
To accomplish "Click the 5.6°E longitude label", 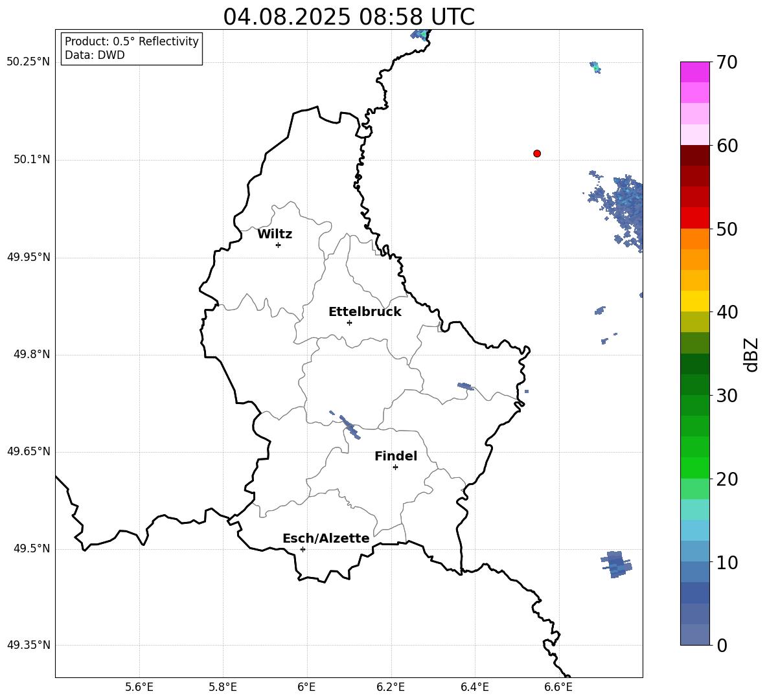I will pyautogui.click(x=139, y=687).
